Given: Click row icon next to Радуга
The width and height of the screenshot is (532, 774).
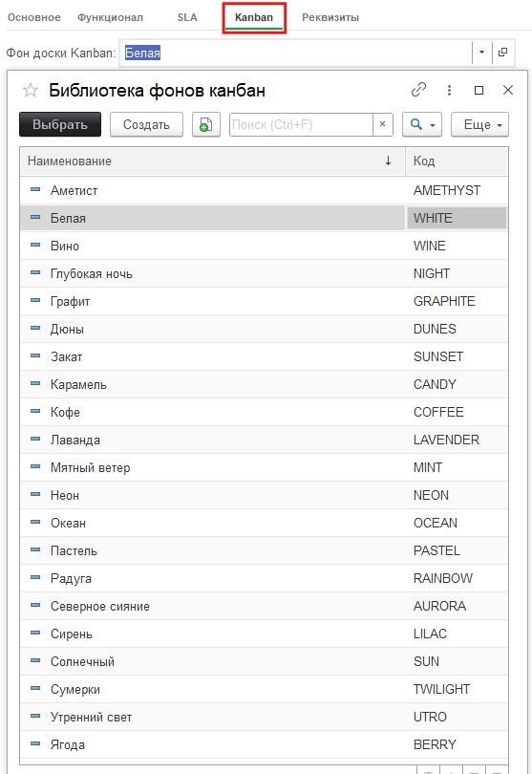Looking at the screenshot, I should click(35, 577).
